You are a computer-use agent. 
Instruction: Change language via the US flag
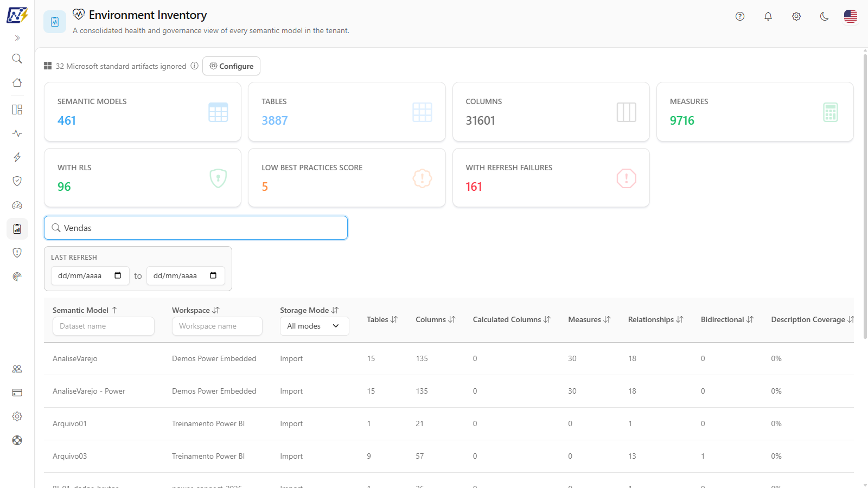[x=851, y=16]
